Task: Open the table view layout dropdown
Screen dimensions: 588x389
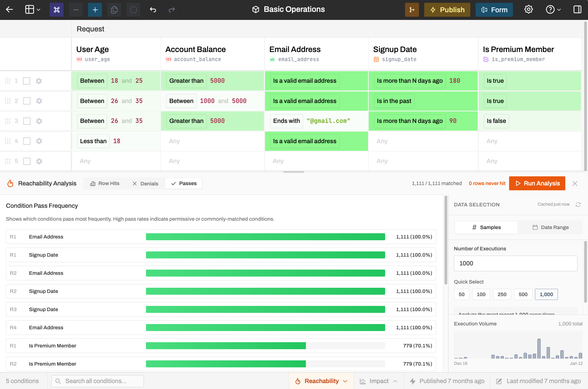Action: pos(33,10)
